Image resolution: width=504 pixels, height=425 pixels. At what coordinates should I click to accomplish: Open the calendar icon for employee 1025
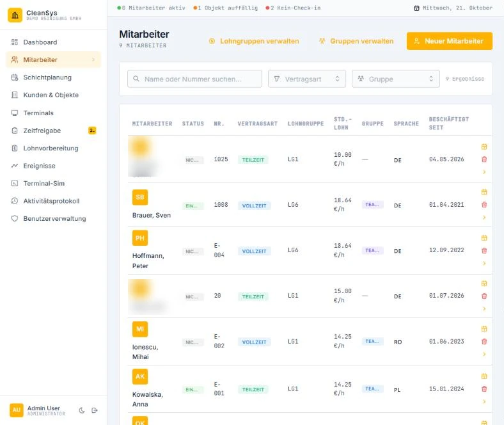pos(484,147)
